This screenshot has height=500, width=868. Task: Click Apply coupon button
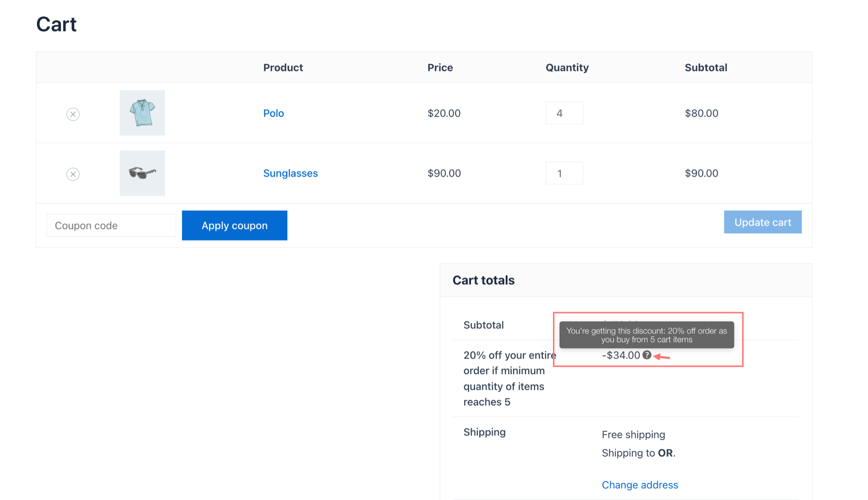(x=235, y=225)
